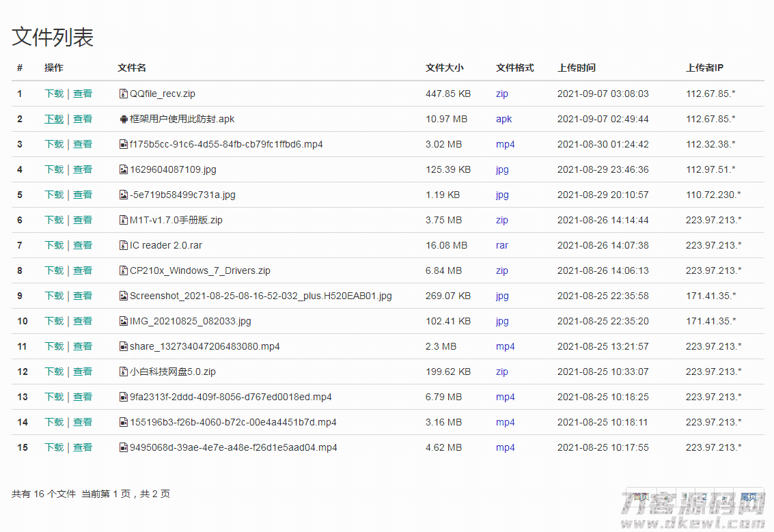Click the zip archive icon beside QQfile_recv.zip
This screenshot has height=532, width=774.
click(124, 94)
